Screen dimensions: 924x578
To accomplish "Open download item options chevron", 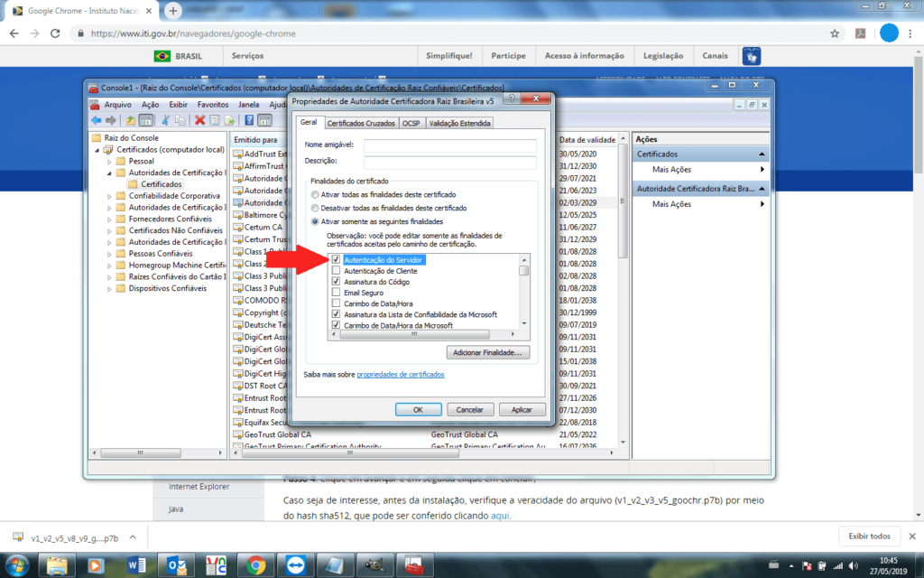I will (x=134, y=537).
